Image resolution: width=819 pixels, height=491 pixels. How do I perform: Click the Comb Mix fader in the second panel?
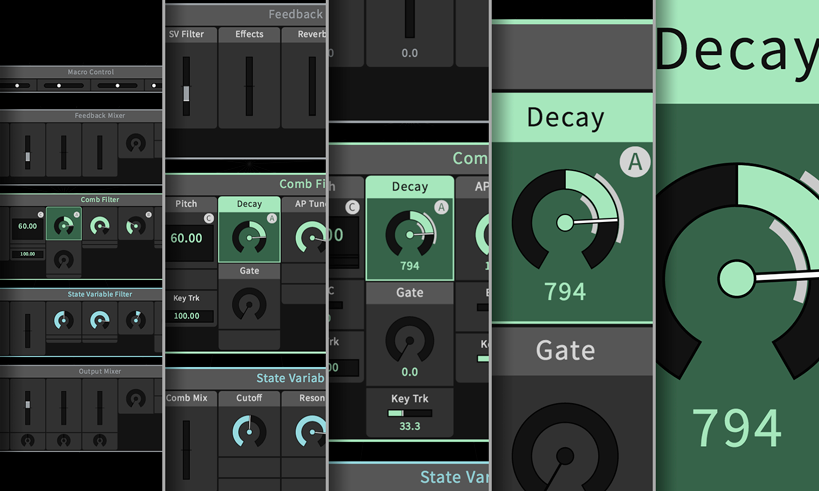click(x=186, y=449)
